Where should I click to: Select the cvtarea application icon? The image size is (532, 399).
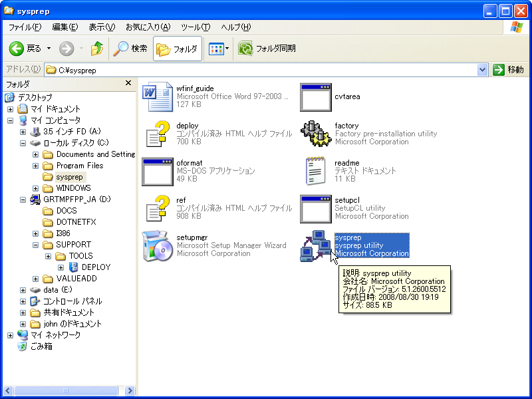click(x=315, y=97)
